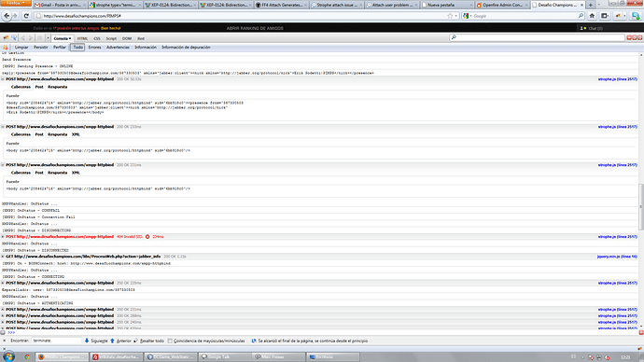Show Respuesta tab of the first POST request
Image resolution: width=644 pixels, height=362 pixels.
click(57, 87)
